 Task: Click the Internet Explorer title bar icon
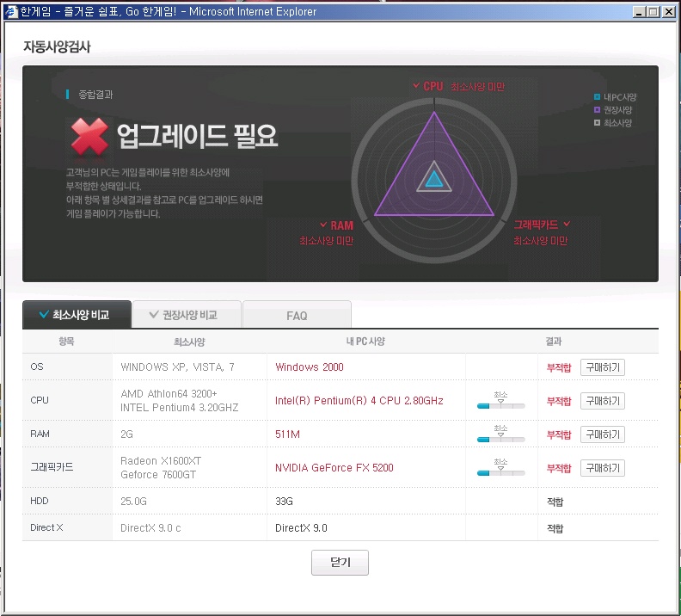coord(11,12)
